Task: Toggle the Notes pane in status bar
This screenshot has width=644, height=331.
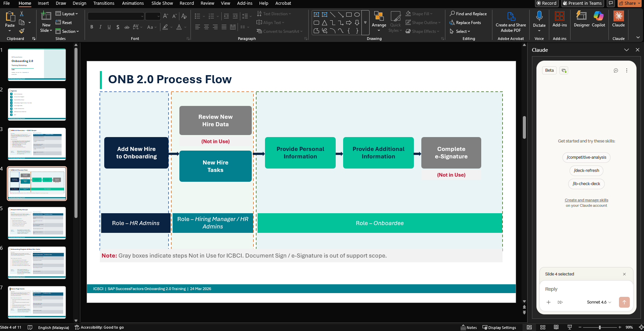Action: [469, 327]
